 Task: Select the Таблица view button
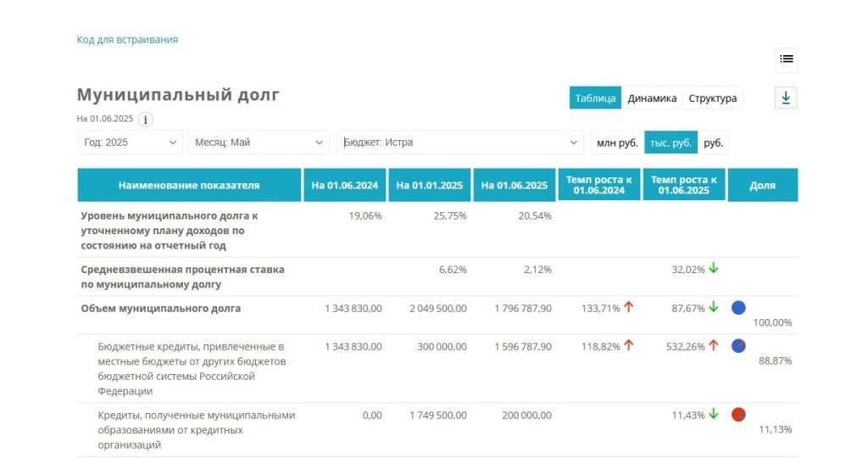click(595, 98)
